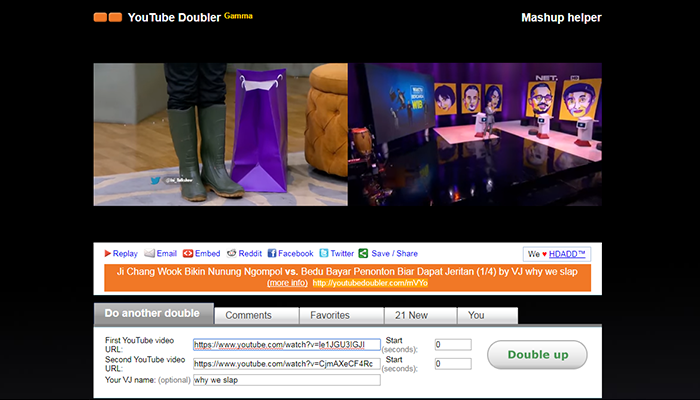The image size is (700, 400).
Task: Click the Facebook logo icon
Action: (270, 254)
